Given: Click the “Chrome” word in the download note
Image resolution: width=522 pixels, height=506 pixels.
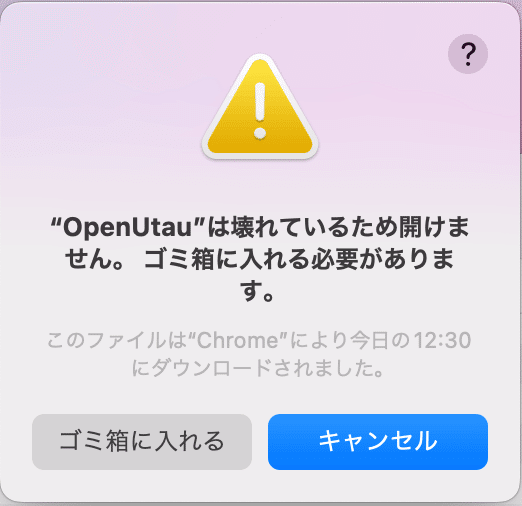Looking at the screenshot, I should click(238, 341).
